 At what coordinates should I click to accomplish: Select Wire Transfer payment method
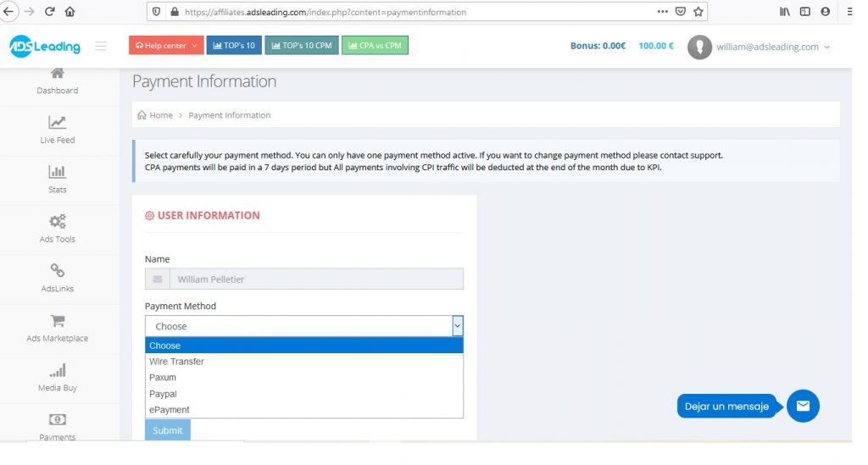point(304,362)
